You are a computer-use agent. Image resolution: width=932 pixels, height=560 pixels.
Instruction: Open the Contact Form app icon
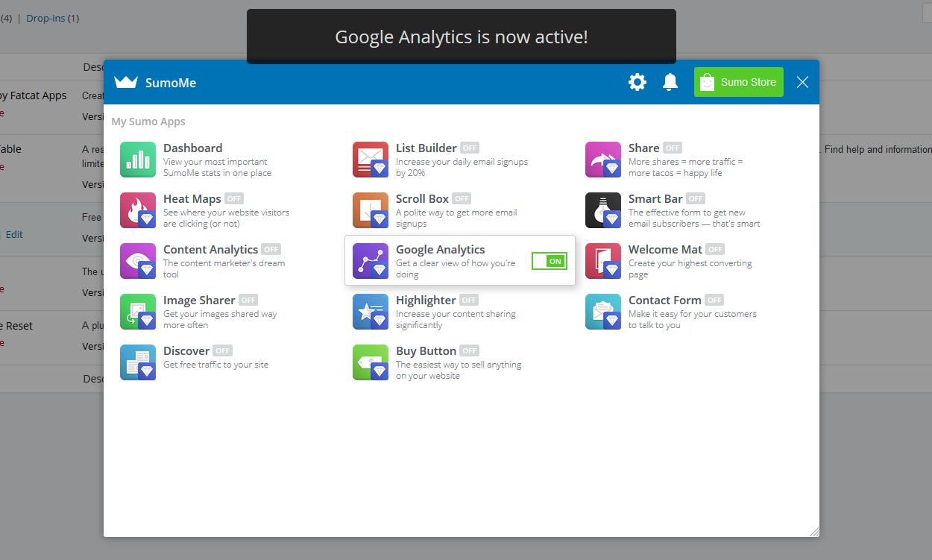click(603, 312)
